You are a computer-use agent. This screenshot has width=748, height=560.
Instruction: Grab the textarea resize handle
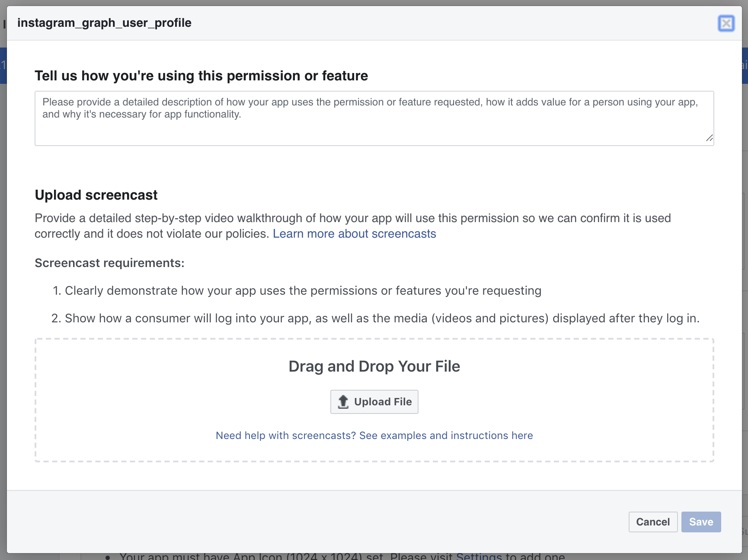coord(709,138)
